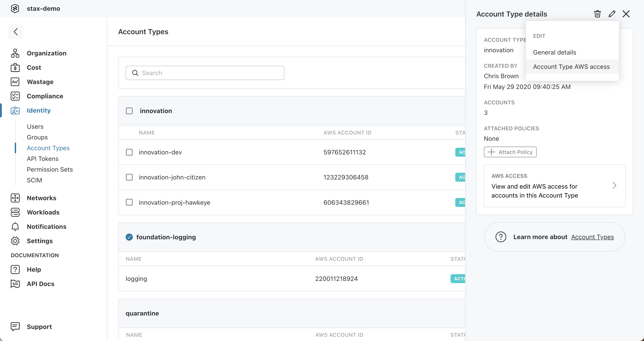
Task: Toggle the innovation group checkbox
Action: coord(129,111)
